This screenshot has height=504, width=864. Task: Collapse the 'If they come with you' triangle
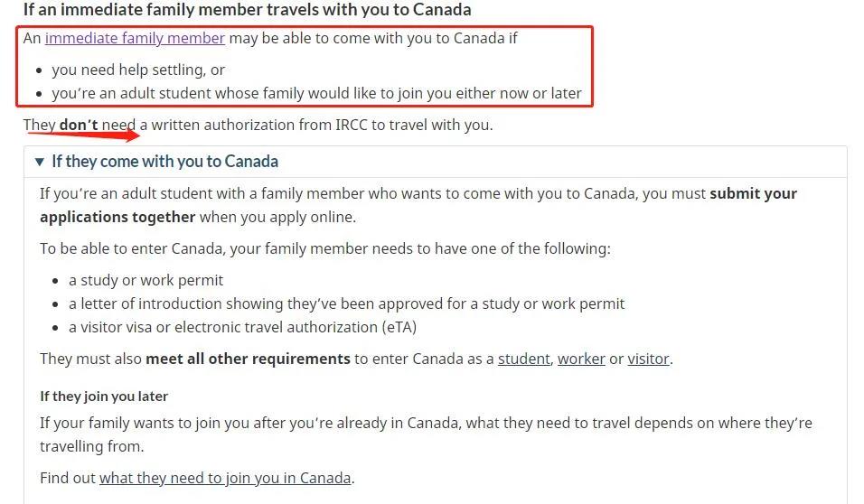click(x=39, y=162)
